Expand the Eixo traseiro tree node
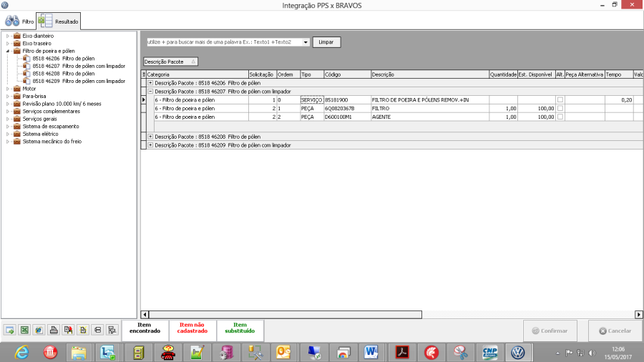The width and height of the screenshot is (644, 362). tap(7, 44)
